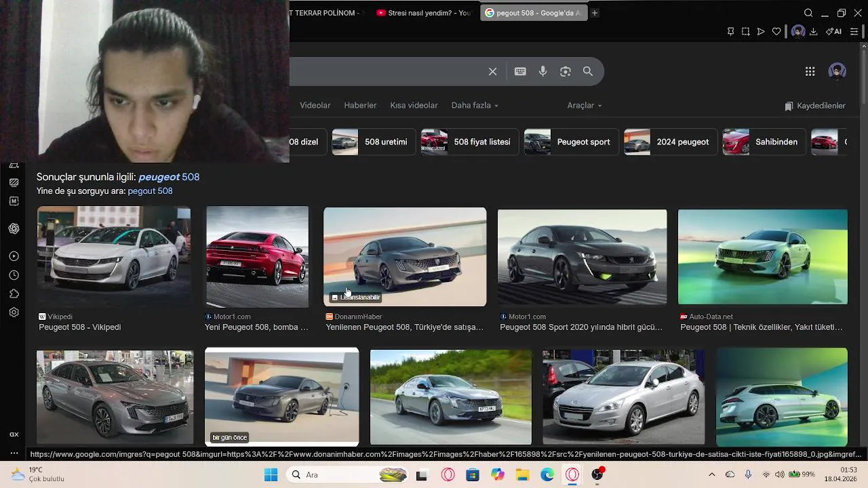The image size is (868, 488).
Task: Click 'Peugeot 508 - Vikipedi' title link
Action: point(80,327)
